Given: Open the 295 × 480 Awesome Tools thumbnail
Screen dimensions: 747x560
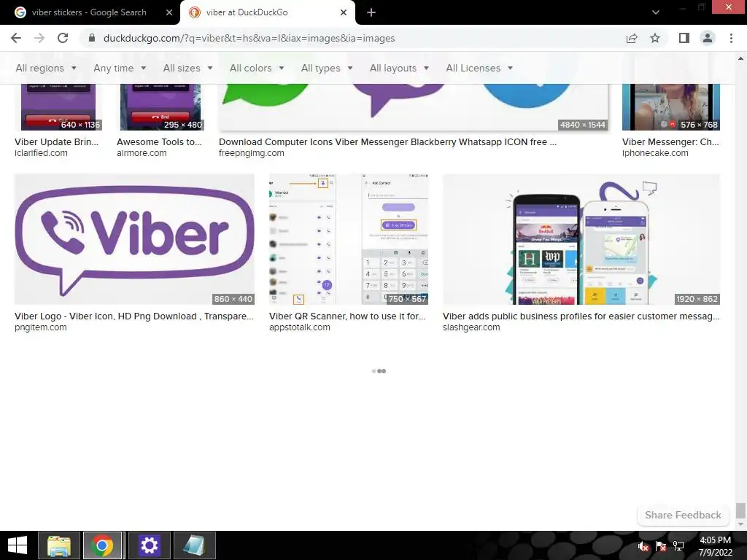Looking at the screenshot, I should pos(160,108).
